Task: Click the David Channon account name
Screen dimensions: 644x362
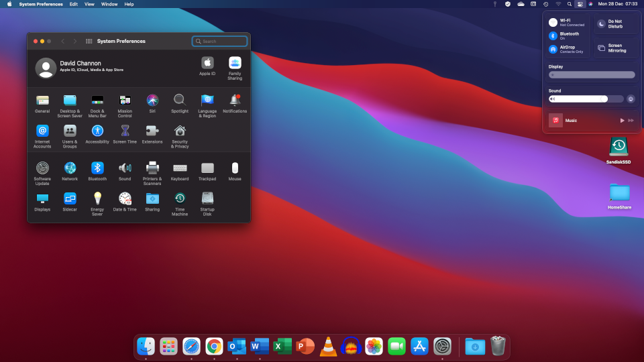Action: (80, 63)
